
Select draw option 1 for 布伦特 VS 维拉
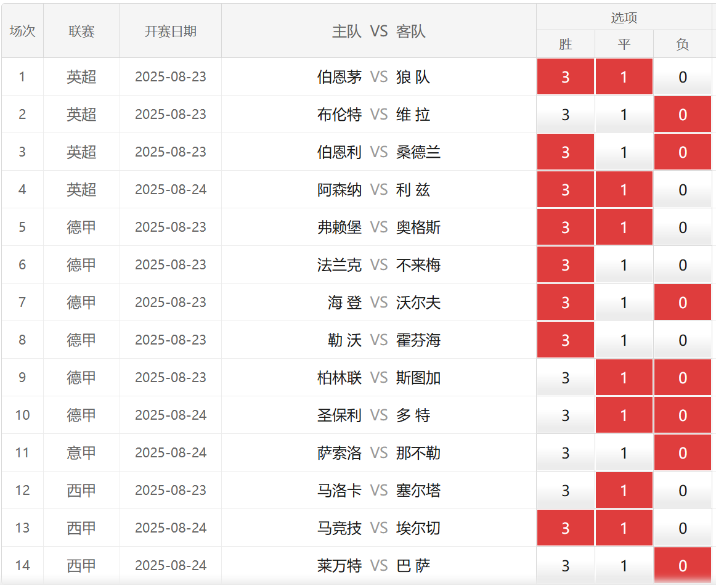(624, 114)
